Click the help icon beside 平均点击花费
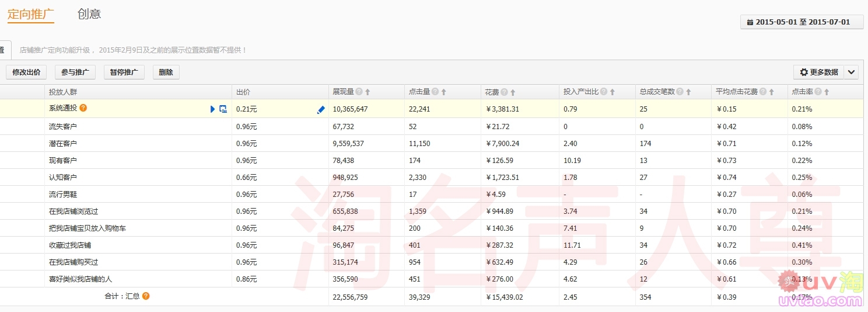The image size is (868, 312). pos(762,92)
